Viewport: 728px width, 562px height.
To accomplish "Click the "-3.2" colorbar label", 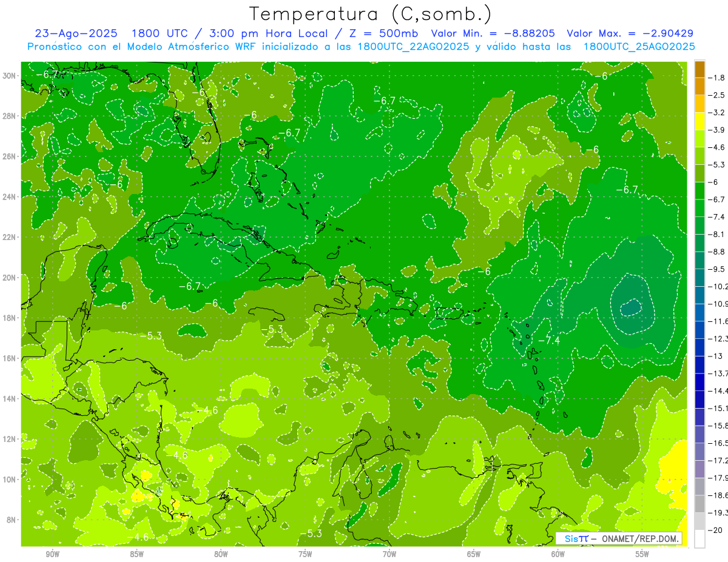I will [x=716, y=113].
